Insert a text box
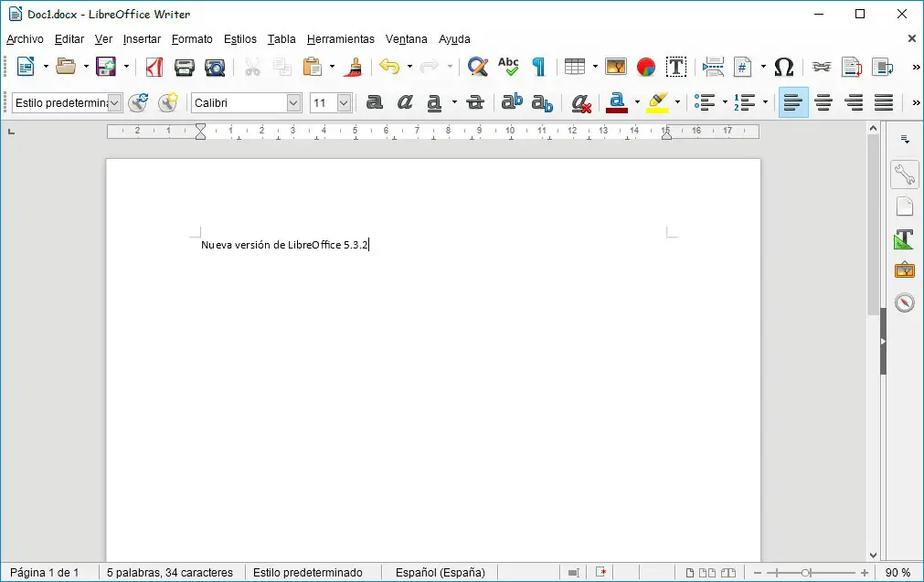 (676, 67)
